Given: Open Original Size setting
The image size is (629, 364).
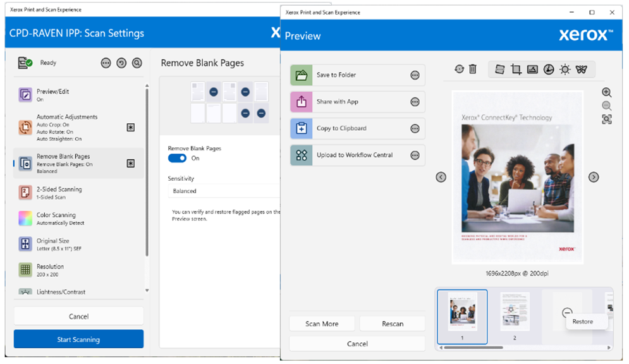Looking at the screenshot, I should tap(78, 244).
